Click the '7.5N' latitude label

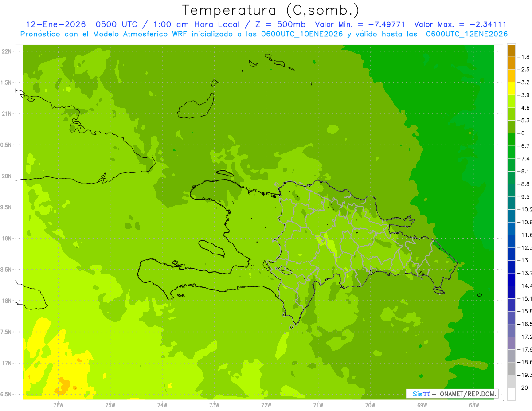tap(7, 332)
